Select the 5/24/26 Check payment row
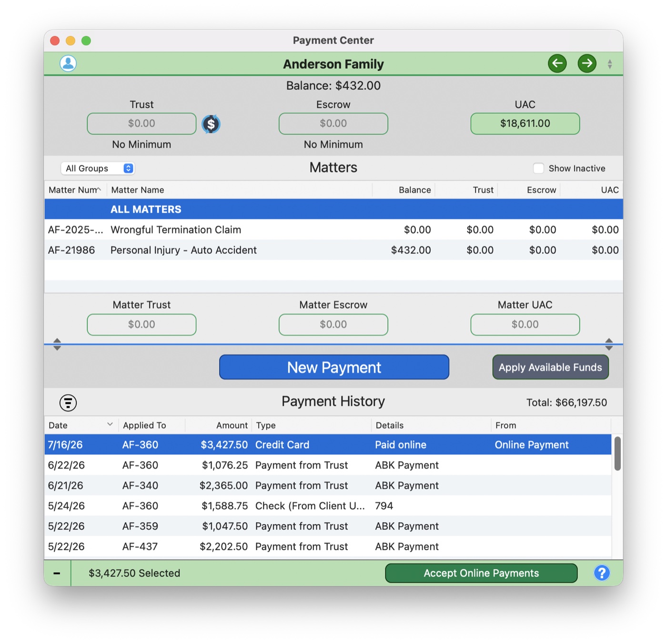Viewport: 667px width, 644px height. (x=328, y=506)
